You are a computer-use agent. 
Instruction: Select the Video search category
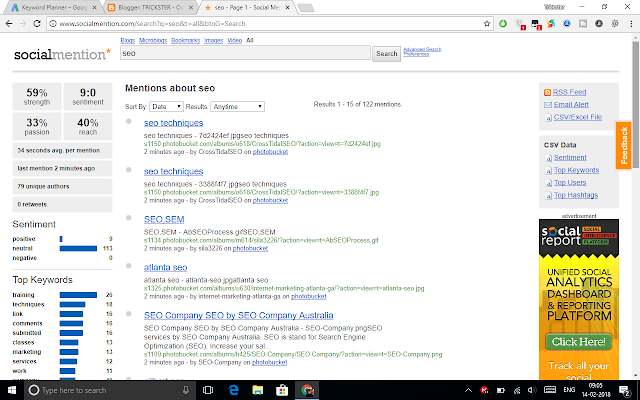tap(235, 40)
